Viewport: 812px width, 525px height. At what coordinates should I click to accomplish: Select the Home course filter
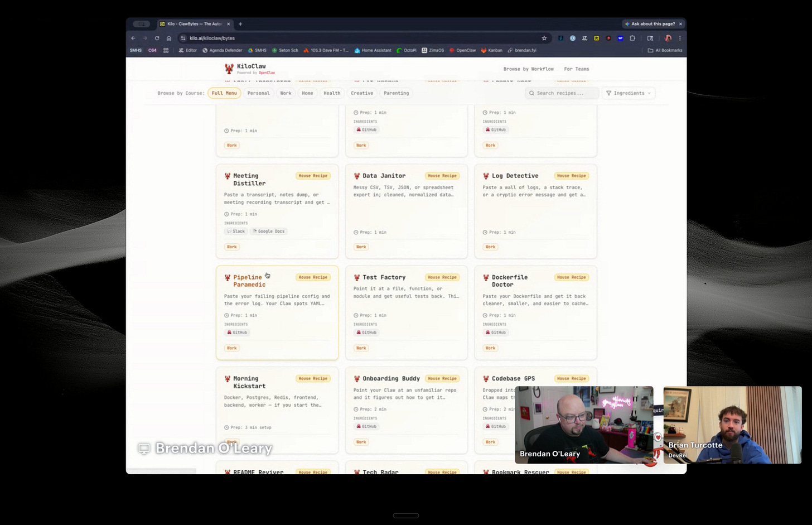click(x=307, y=93)
